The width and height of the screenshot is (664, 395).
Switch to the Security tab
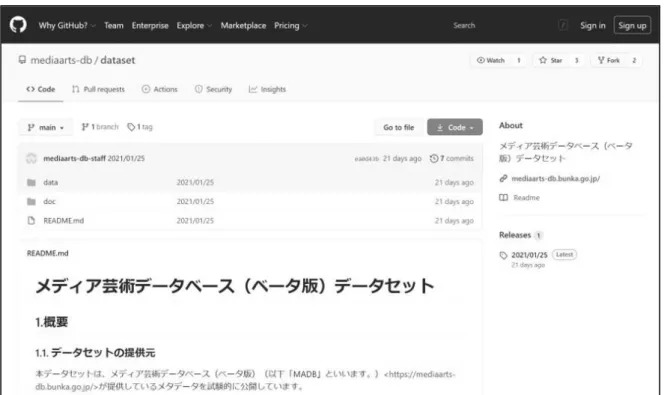click(213, 89)
